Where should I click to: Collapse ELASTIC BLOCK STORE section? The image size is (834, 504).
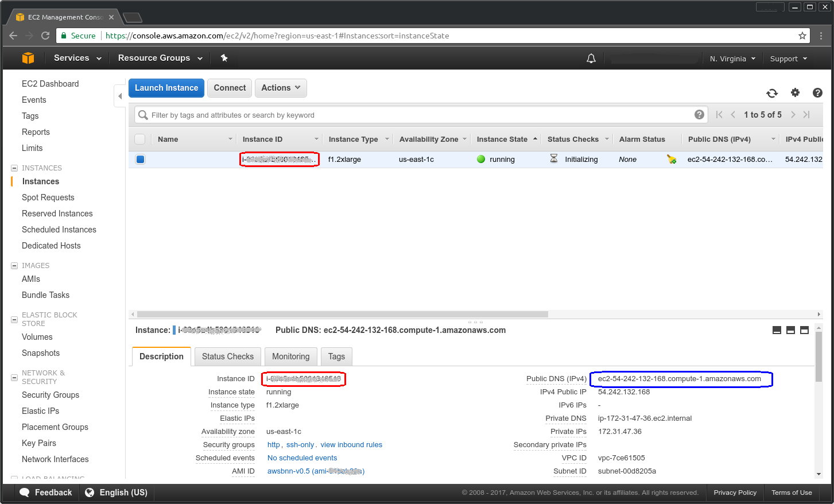pyautogui.click(x=14, y=320)
